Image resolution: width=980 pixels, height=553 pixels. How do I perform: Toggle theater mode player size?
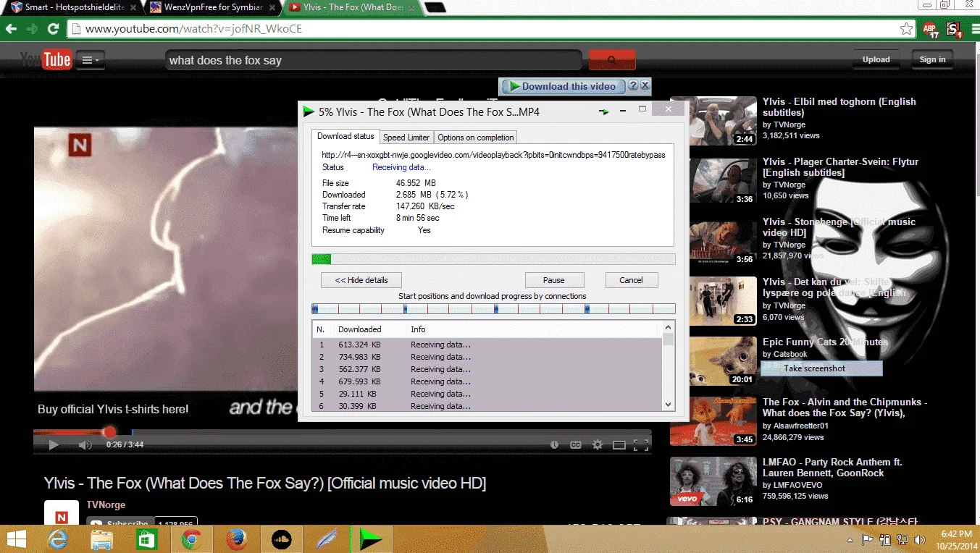(x=619, y=445)
